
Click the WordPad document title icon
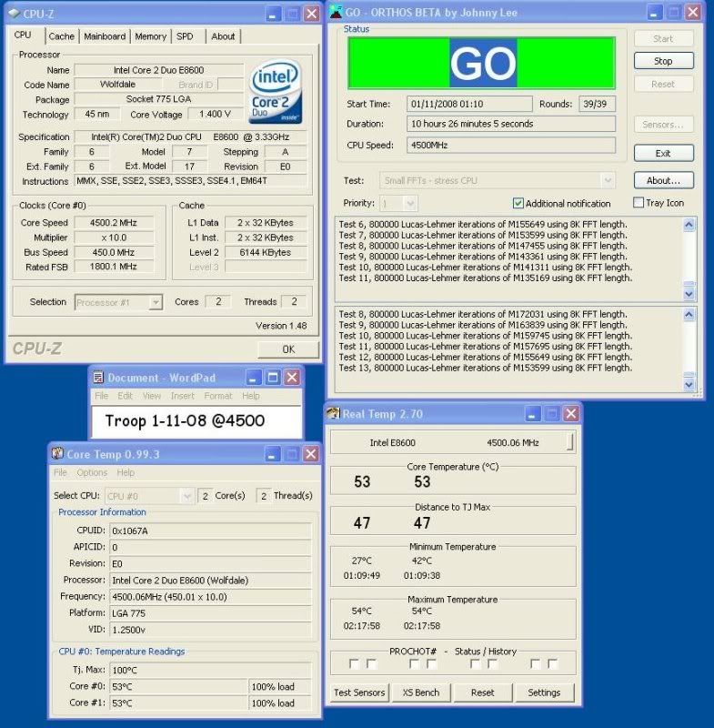[98, 377]
